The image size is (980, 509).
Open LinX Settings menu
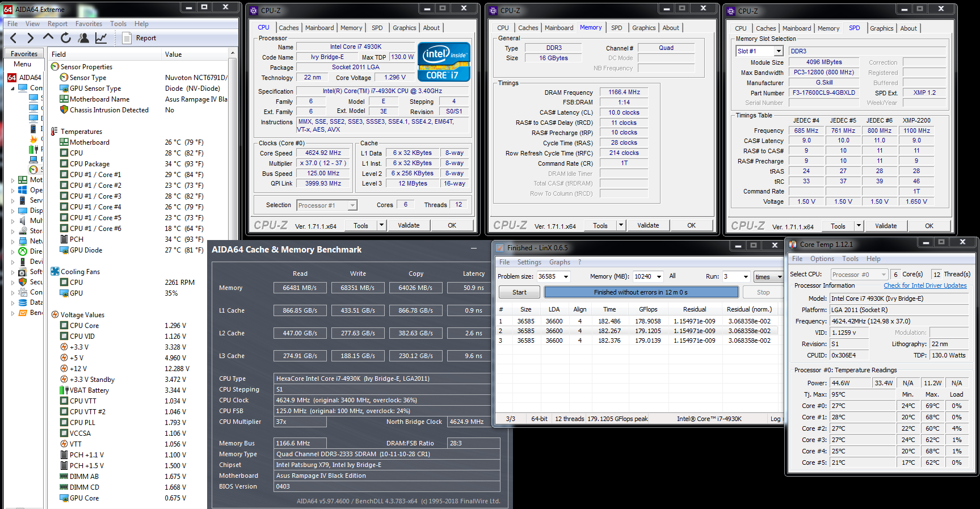pos(529,262)
